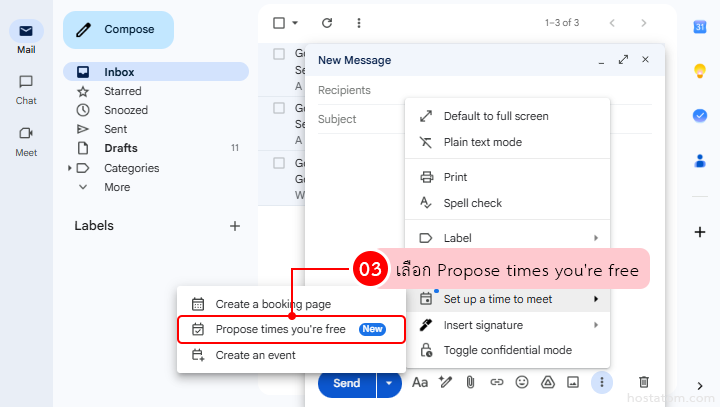
Task: Open select-all dropdown arrow
Action: click(x=295, y=23)
